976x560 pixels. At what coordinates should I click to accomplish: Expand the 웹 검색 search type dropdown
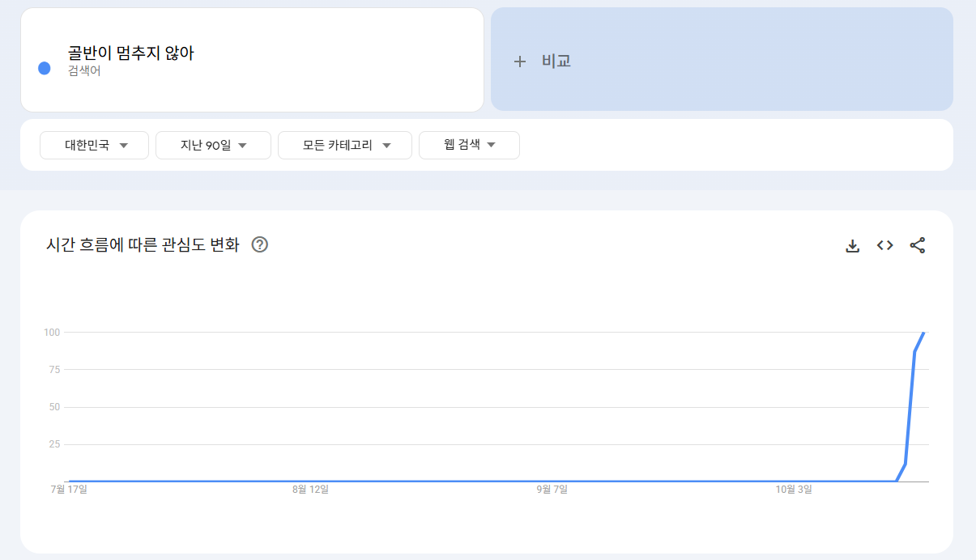(x=469, y=146)
